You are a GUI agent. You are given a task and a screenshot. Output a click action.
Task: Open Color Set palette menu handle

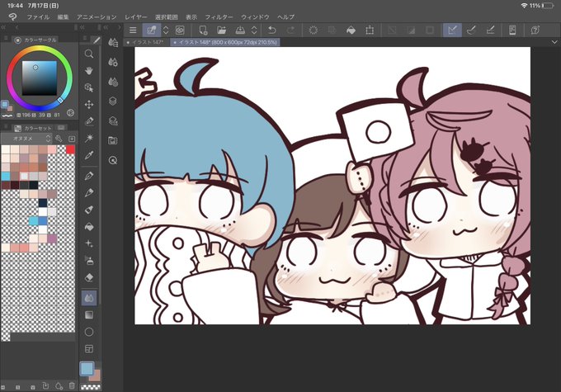tap(6, 127)
